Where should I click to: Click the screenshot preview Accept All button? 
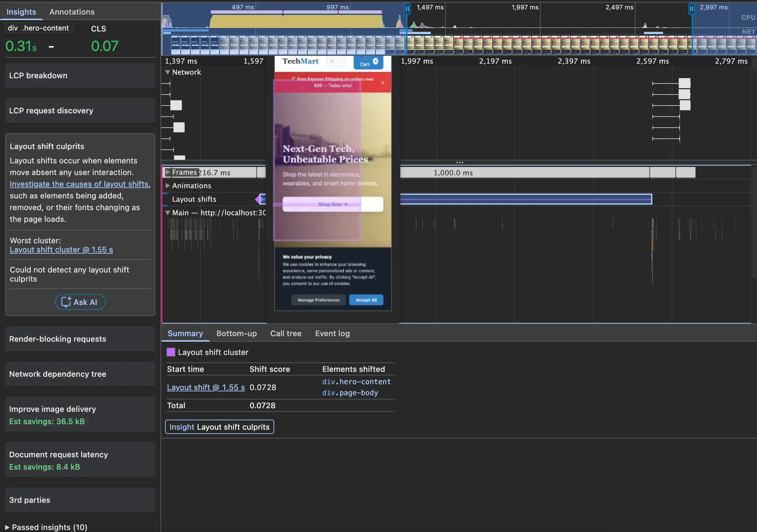point(366,300)
